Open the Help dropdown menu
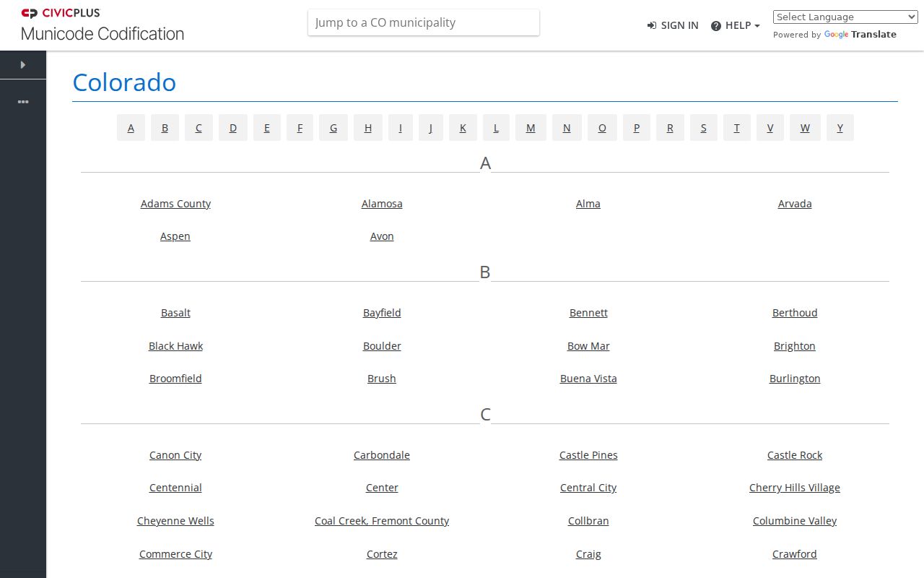 736,25
